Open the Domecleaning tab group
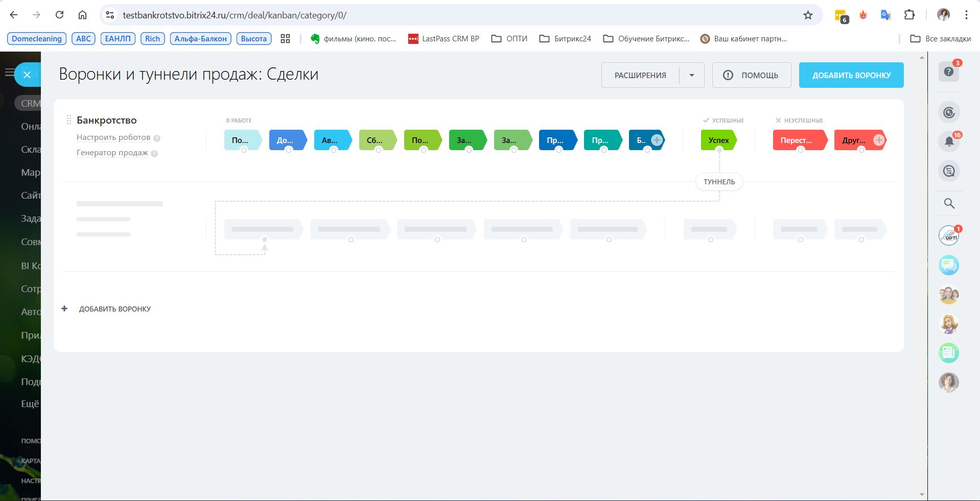The image size is (980, 501). point(37,39)
